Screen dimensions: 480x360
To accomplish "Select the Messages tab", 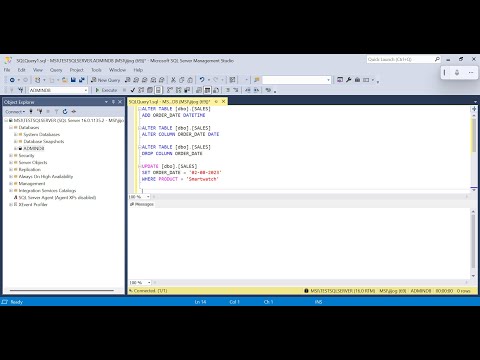I will (x=142, y=204).
